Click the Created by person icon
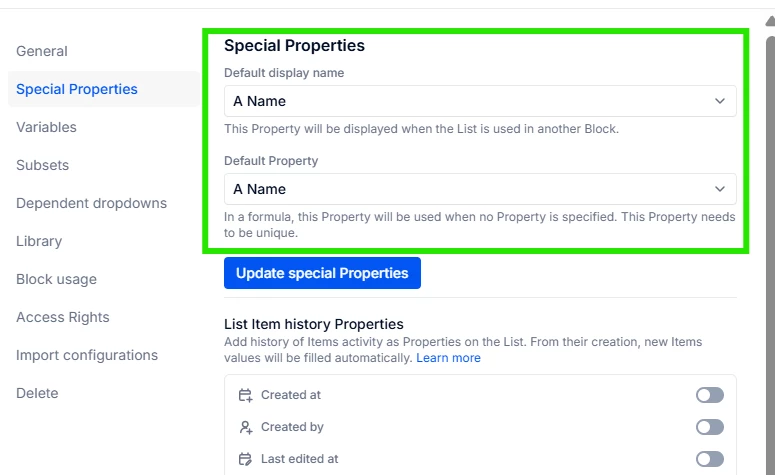The width and height of the screenshot is (775, 475). [245, 427]
